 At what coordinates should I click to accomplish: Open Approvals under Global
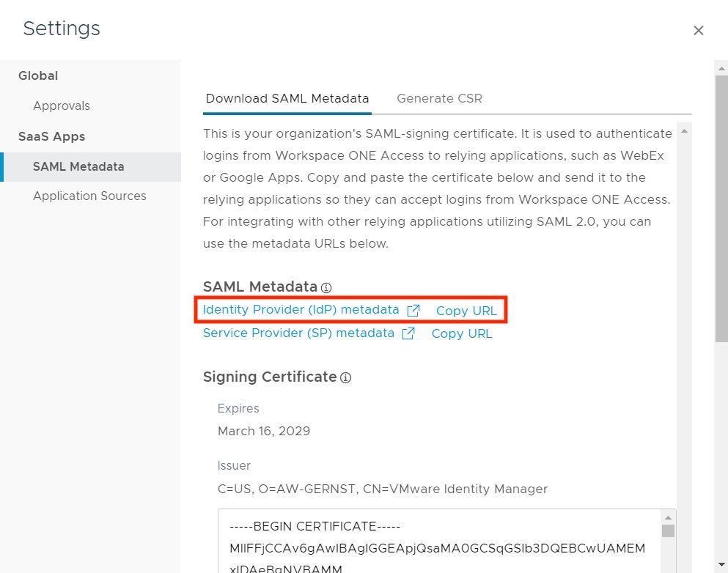click(62, 106)
